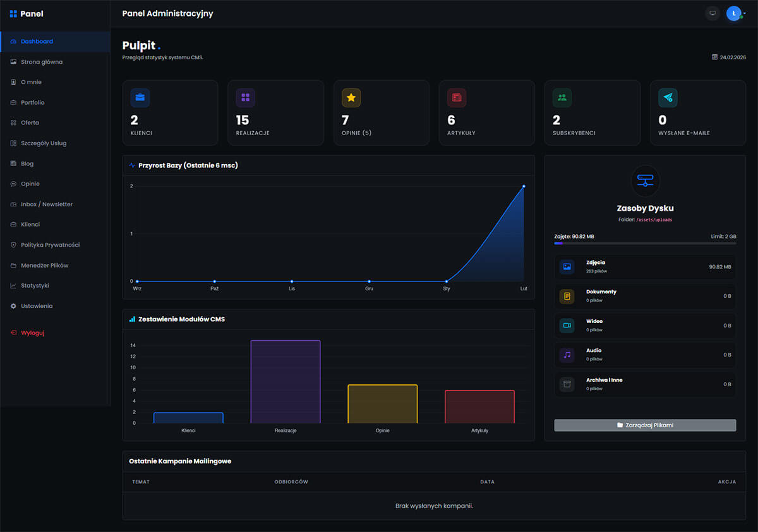Click the Zasoby Dysku server icon
758x532 pixels.
[645, 180]
